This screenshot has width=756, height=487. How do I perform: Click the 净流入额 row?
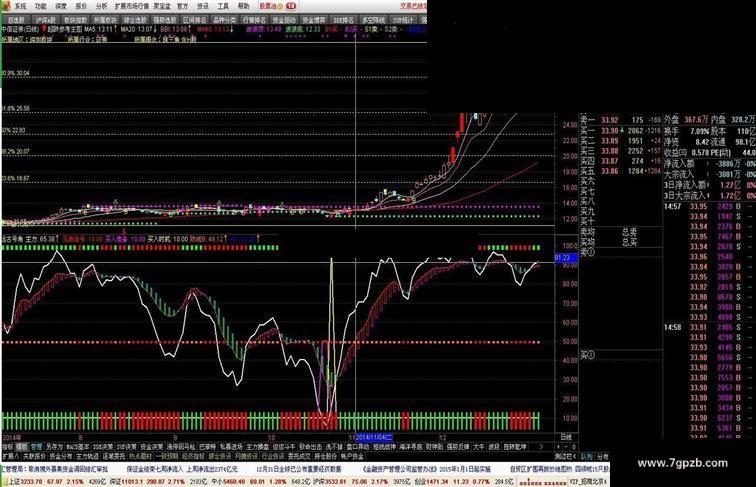[709, 164]
